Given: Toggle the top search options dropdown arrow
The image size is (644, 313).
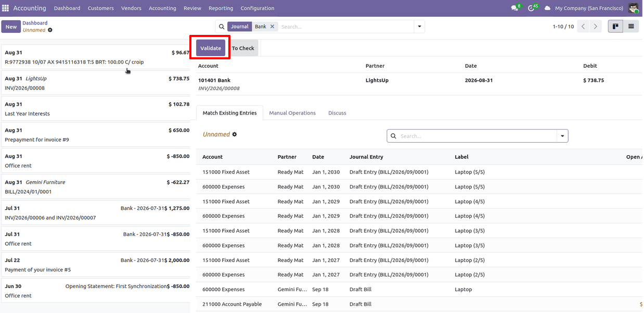Looking at the screenshot, I should [x=419, y=27].
